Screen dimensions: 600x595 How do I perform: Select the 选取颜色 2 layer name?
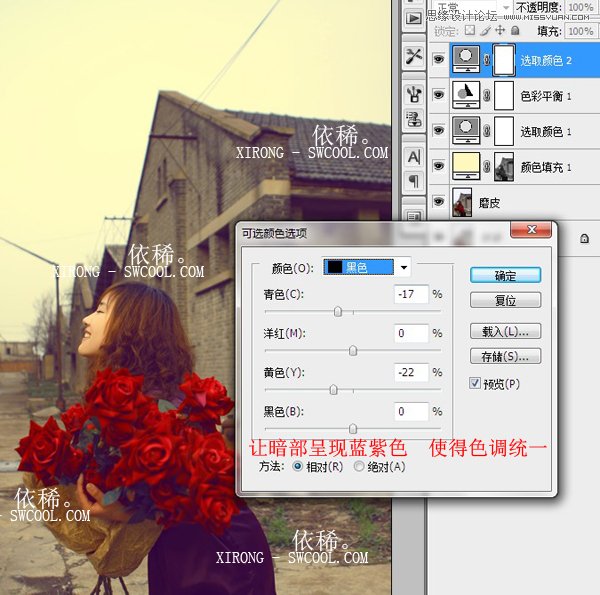[546, 60]
